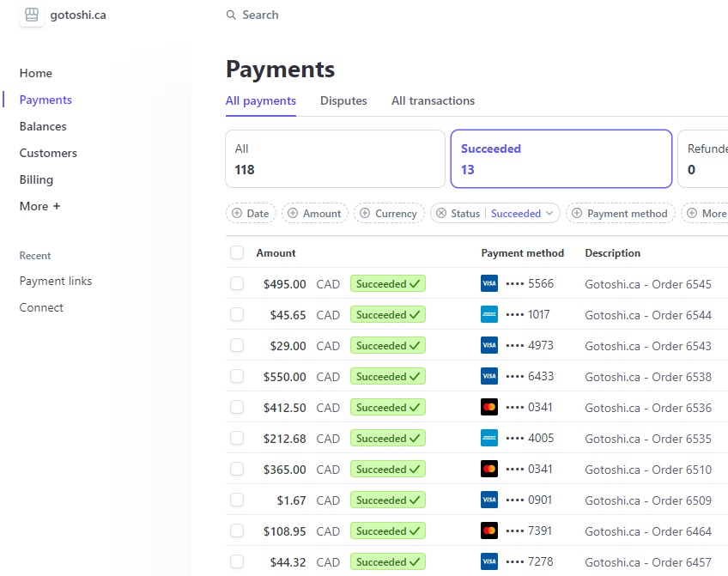Expand the More + menu in the sidebar
This screenshot has width=728, height=576.
[40, 206]
